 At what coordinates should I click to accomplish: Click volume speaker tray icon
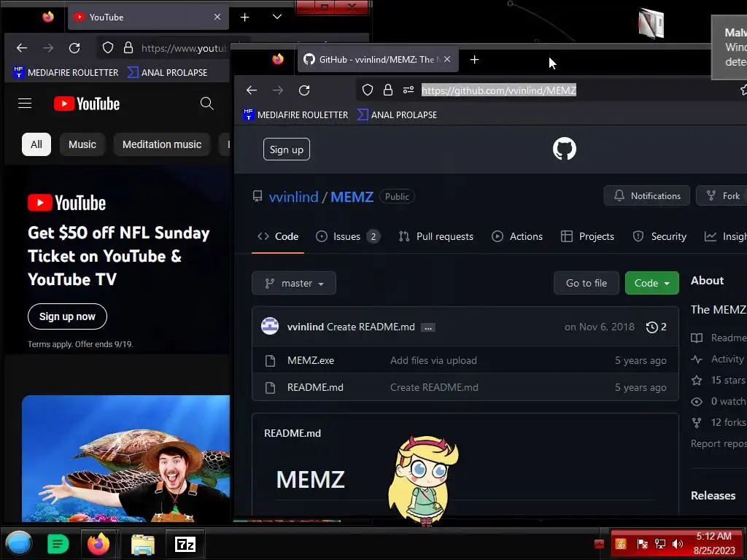[677, 544]
